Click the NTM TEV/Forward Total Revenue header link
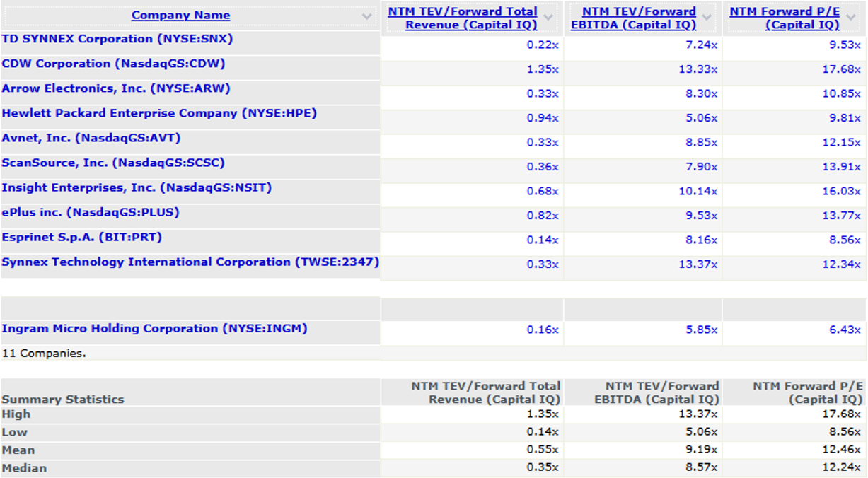868x478 pixels. point(463,18)
